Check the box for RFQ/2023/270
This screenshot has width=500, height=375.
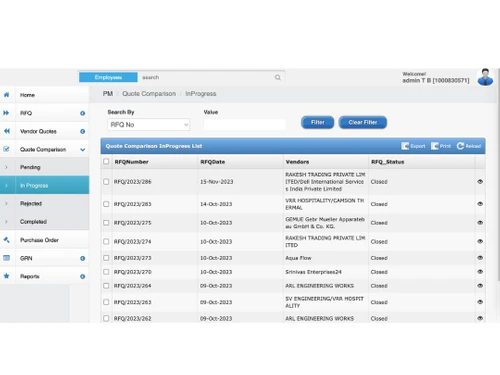click(106, 272)
